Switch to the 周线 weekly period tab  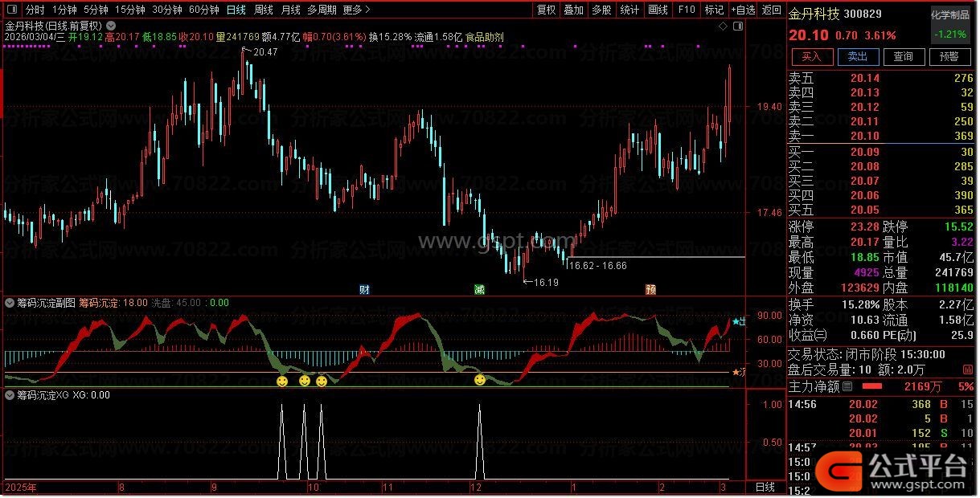pos(263,10)
